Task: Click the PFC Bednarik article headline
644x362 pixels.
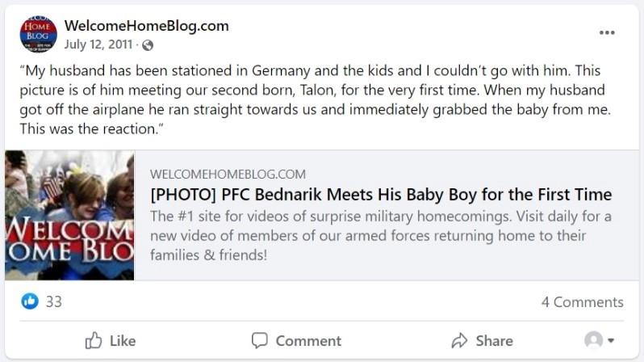Action: tap(381, 195)
